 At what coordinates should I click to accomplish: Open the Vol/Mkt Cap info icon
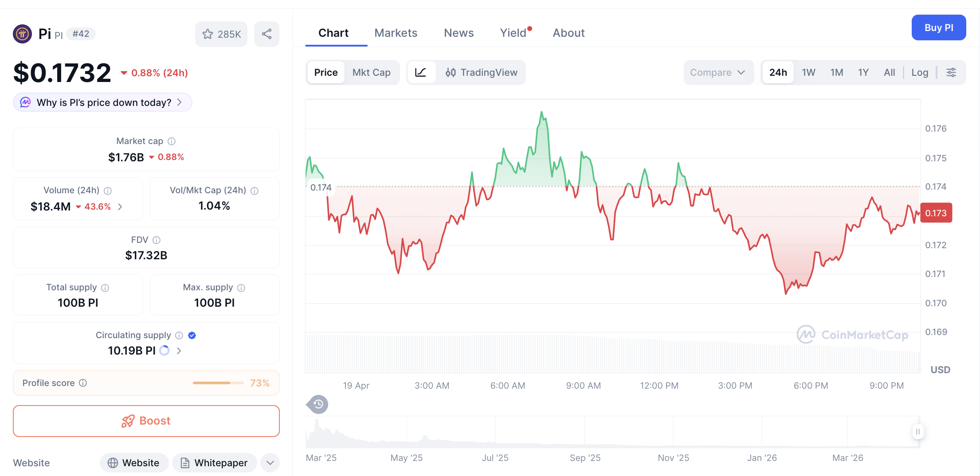tap(255, 191)
